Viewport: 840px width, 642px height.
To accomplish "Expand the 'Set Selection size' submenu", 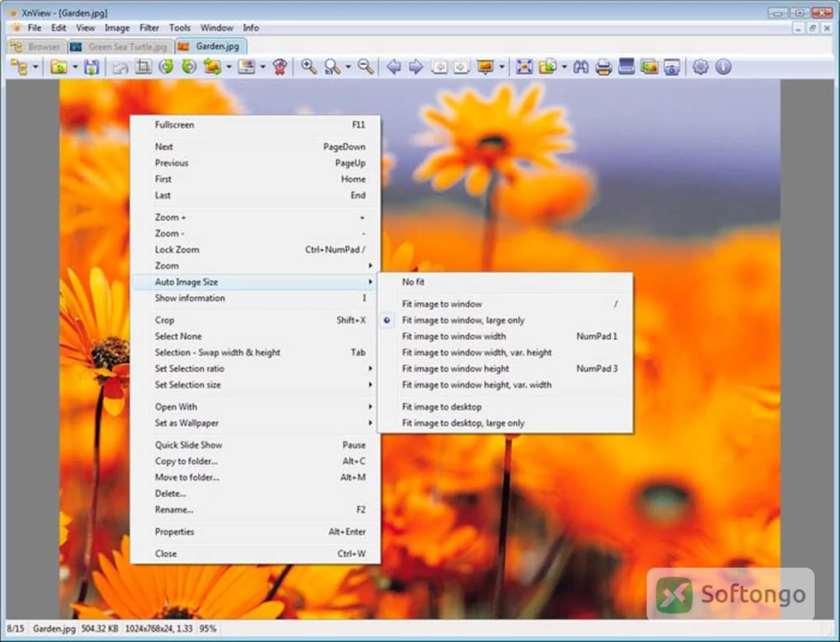I will click(255, 385).
